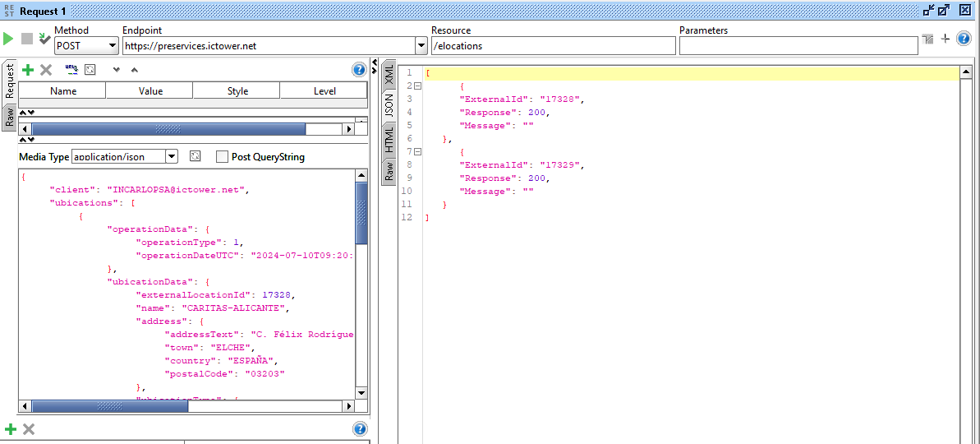Switch to the request-side Raw tab
The width and height of the screenshot is (980, 444).
tap(9, 117)
